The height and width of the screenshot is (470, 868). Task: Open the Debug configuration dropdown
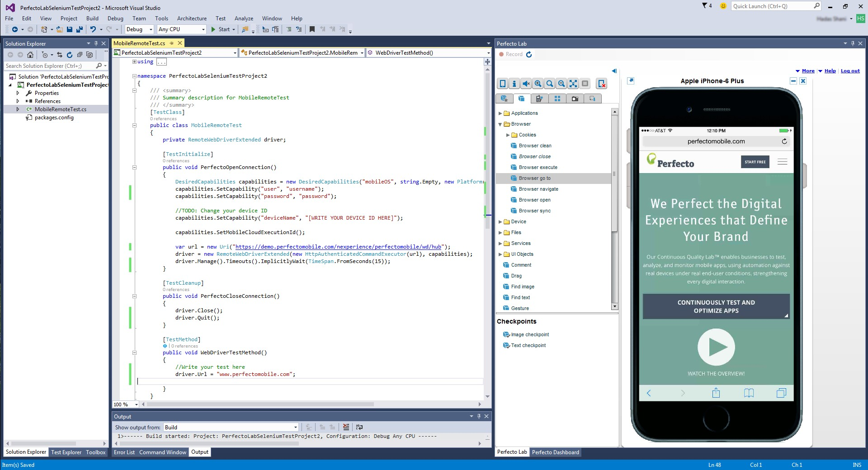point(151,29)
